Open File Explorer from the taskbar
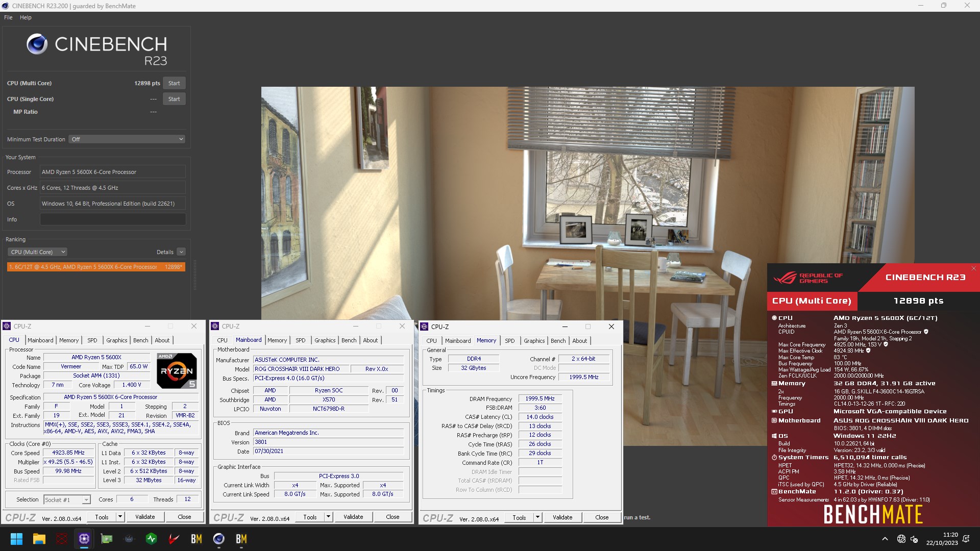The image size is (980, 551). tap(39, 539)
